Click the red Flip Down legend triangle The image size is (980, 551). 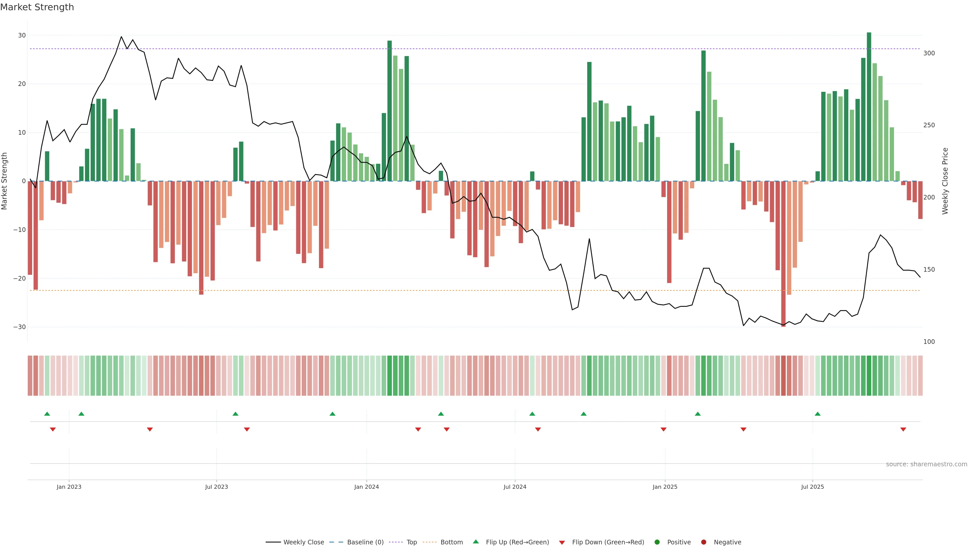coord(562,543)
